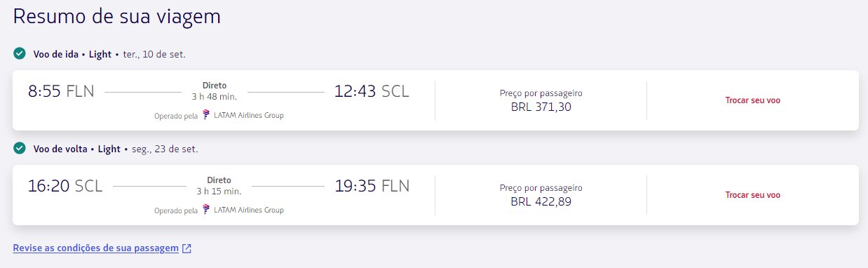The image size is (868, 268).
Task: Click Operado pela LATAM Airlines Group on return flight
Action: point(219,210)
